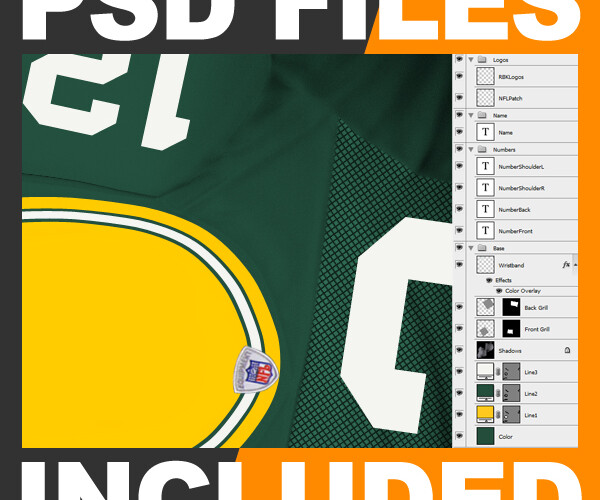The image size is (600, 500).
Task: Select the 'Front Grill' layer name
Action: pos(537,329)
